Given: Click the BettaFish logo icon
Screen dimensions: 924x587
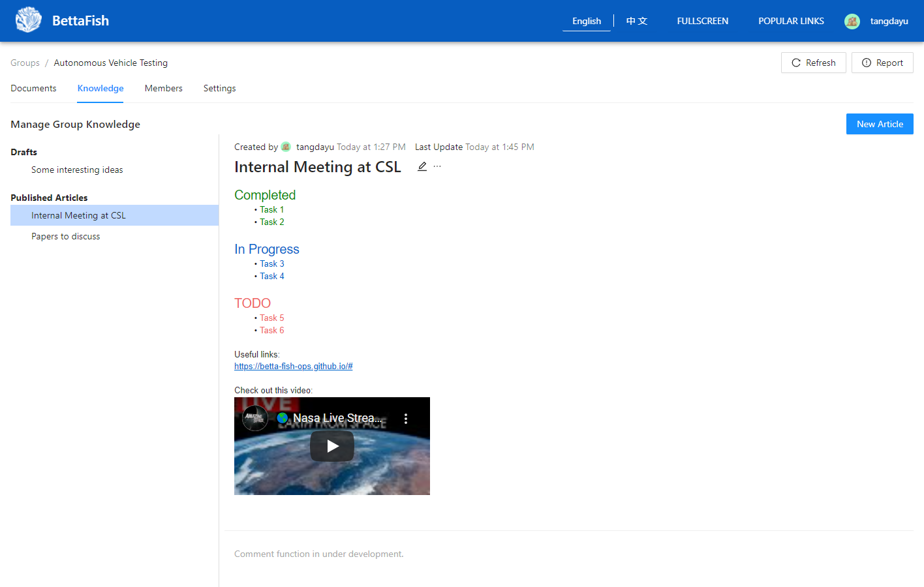Looking at the screenshot, I should [x=29, y=20].
